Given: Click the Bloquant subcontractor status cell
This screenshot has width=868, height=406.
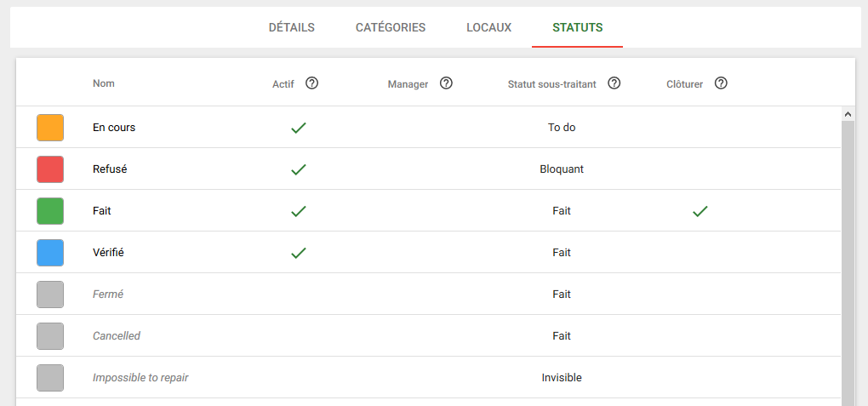Looking at the screenshot, I should pyautogui.click(x=562, y=169).
